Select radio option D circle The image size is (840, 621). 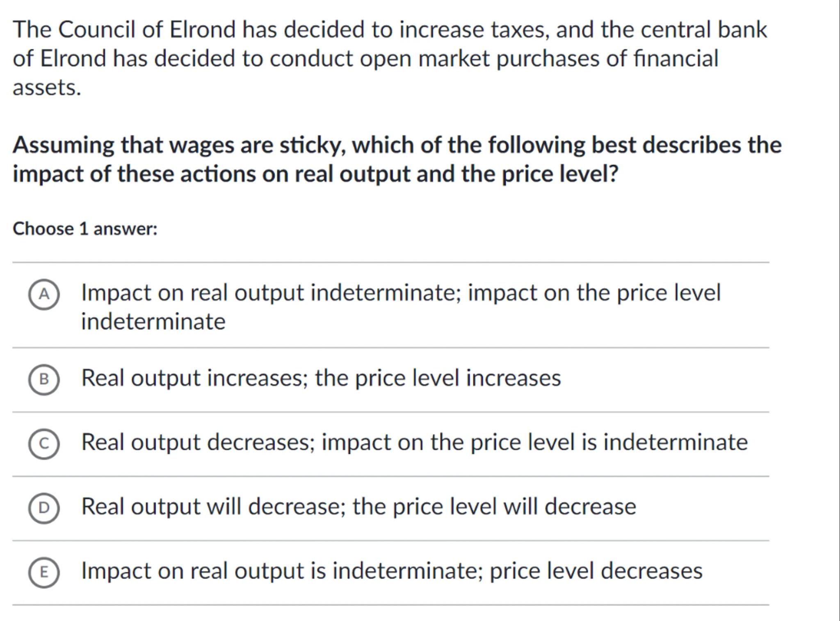pos(44,508)
